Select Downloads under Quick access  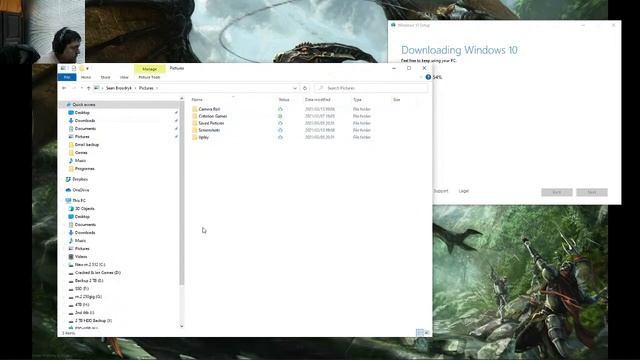click(84, 120)
